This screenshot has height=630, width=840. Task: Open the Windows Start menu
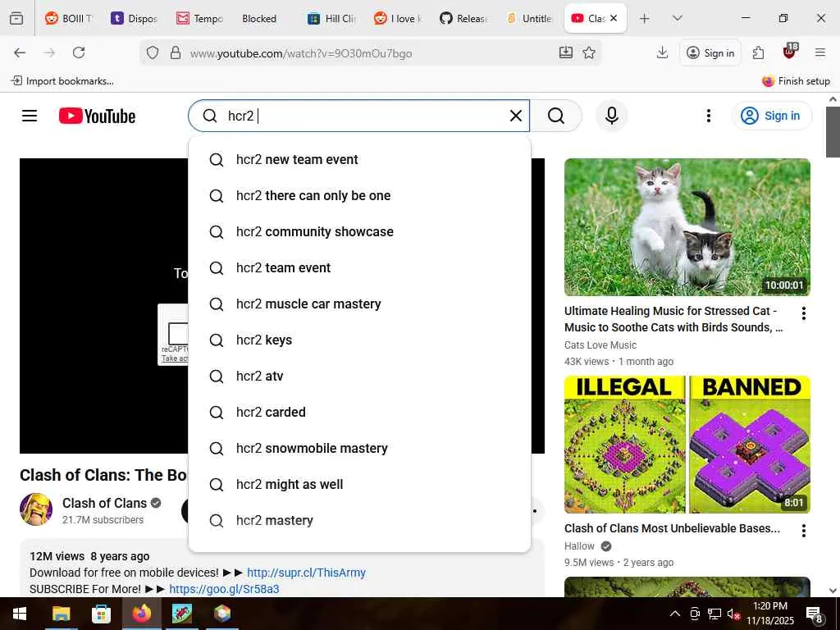tap(20, 614)
